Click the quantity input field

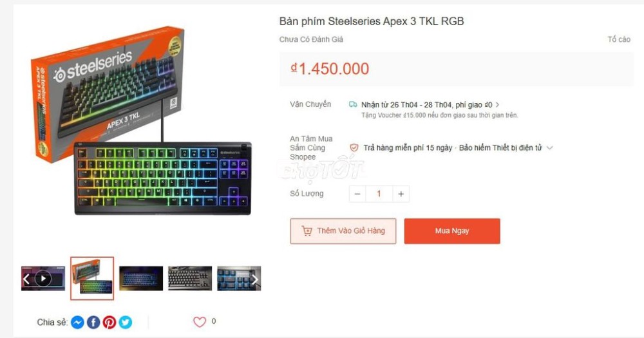379,194
